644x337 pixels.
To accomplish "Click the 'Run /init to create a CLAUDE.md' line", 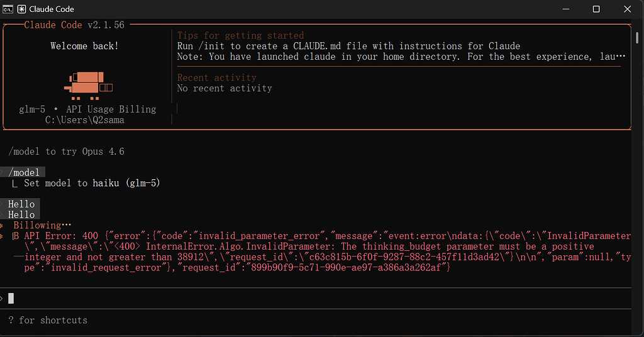I will (348, 46).
